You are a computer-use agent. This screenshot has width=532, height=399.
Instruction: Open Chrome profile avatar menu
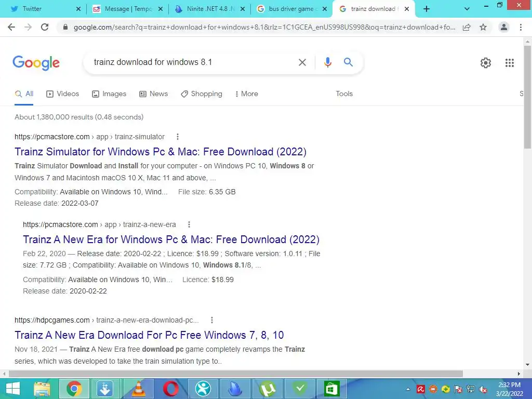[504, 27]
